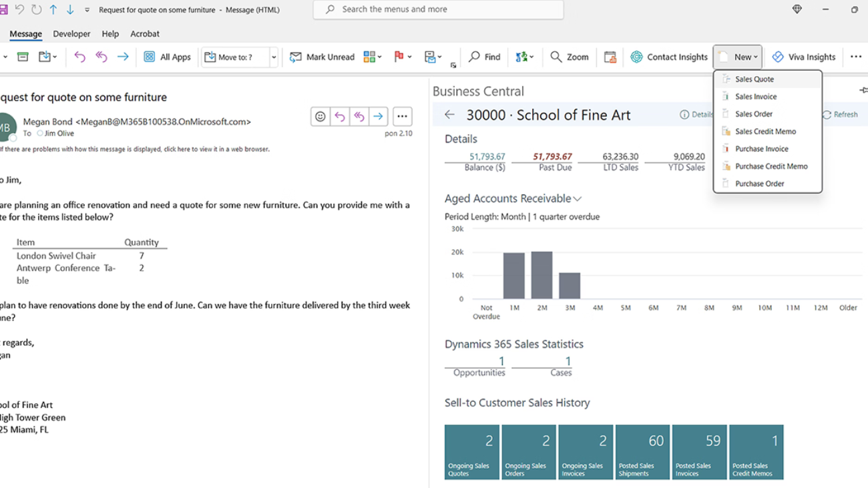868x488 pixels.
Task: Open the Viva Insights add-in
Action: pyautogui.click(x=804, y=57)
